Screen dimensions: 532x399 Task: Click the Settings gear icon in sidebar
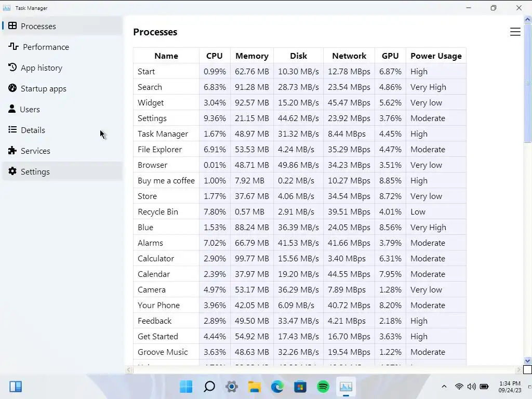point(12,171)
